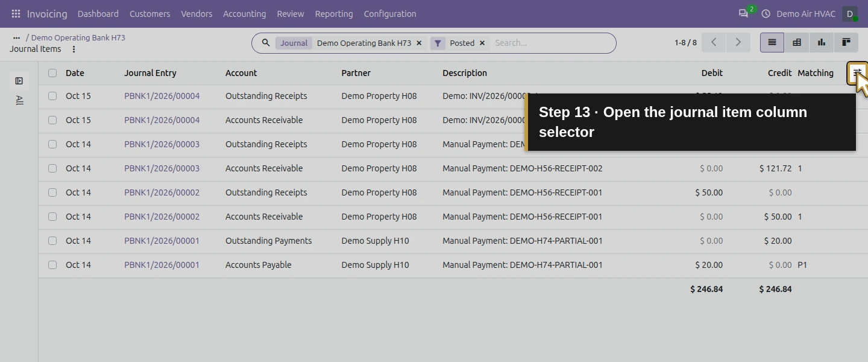This screenshot has height=362, width=868.
Task: Click the 1-8 / 8 pager counter
Action: click(x=685, y=43)
